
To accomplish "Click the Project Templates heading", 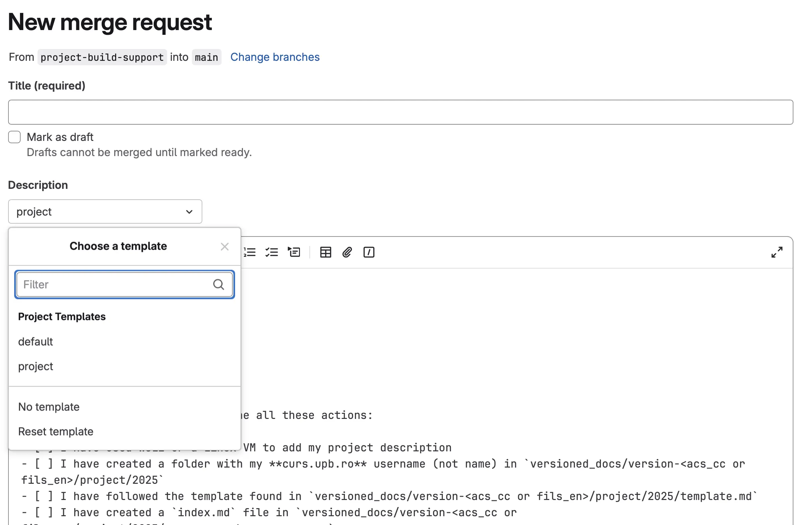I will pyautogui.click(x=62, y=317).
